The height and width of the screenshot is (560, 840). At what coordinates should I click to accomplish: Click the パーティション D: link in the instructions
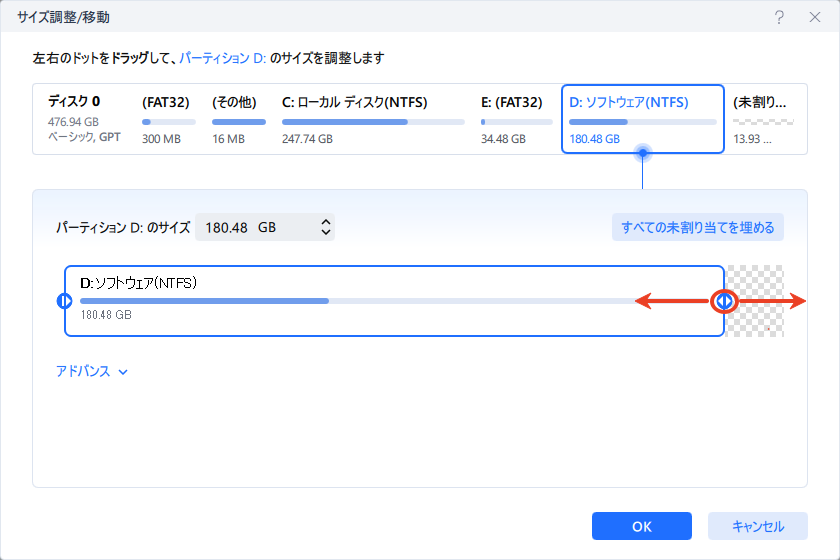point(222,58)
